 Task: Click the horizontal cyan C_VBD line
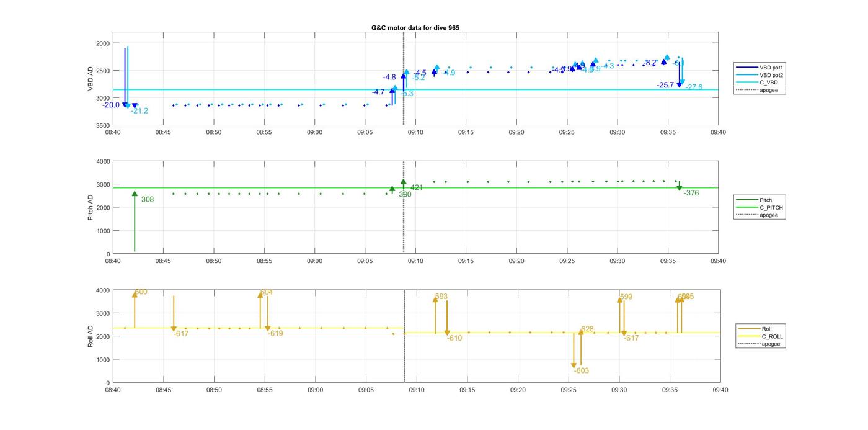pyautogui.click(x=415, y=89)
